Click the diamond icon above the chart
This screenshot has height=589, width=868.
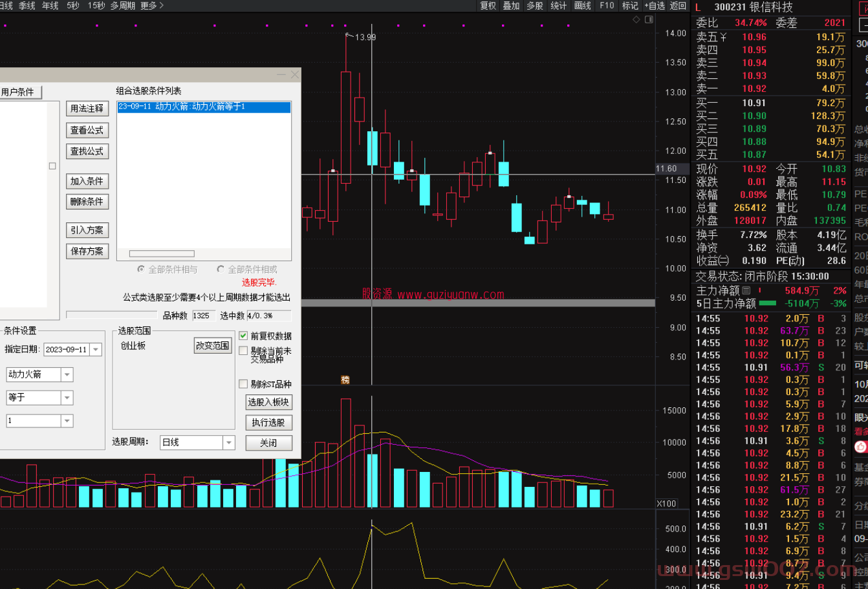(x=636, y=19)
